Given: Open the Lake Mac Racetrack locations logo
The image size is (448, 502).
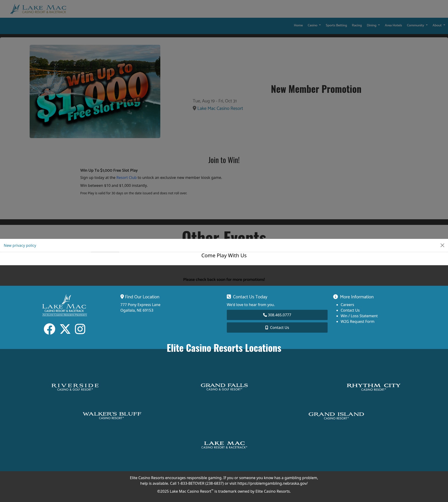Looking at the screenshot, I should [224, 445].
